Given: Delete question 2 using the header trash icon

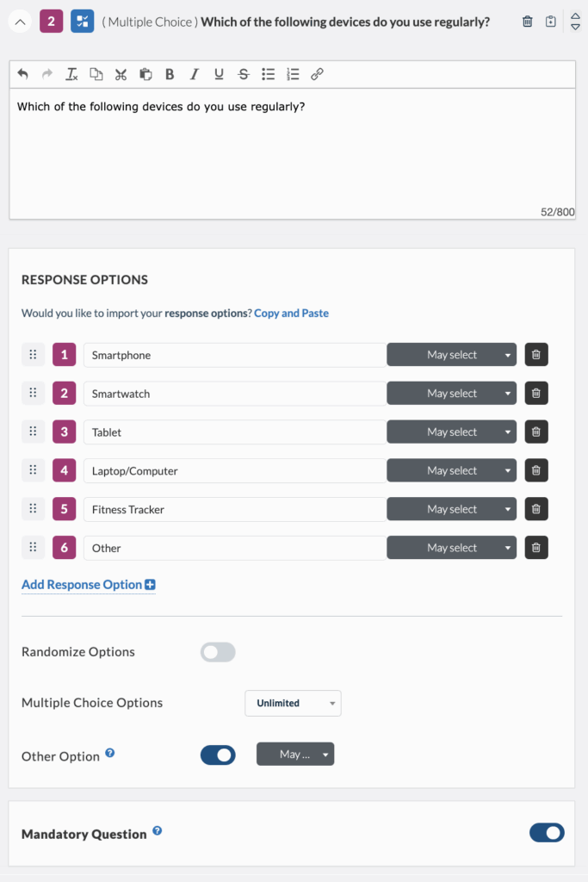Looking at the screenshot, I should click(x=528, y=22).
